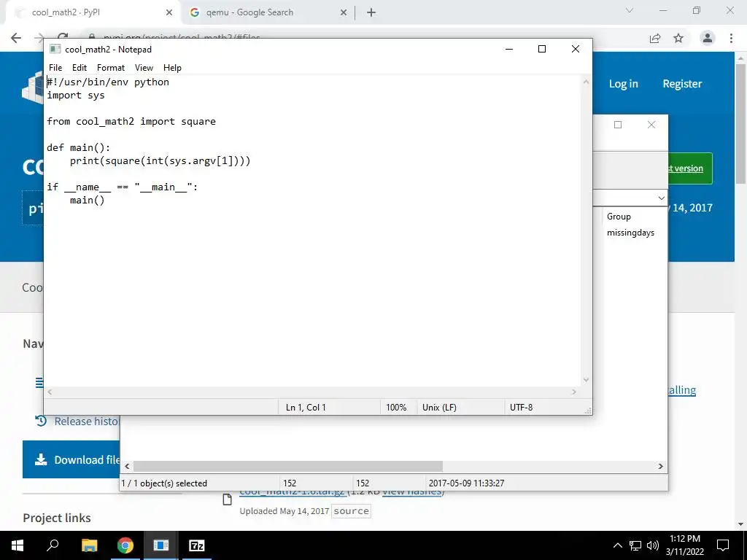Open the Edit menu in Notepad
Image resolution: width=747 pixels, height=560 pixels.
coord(79,68)
